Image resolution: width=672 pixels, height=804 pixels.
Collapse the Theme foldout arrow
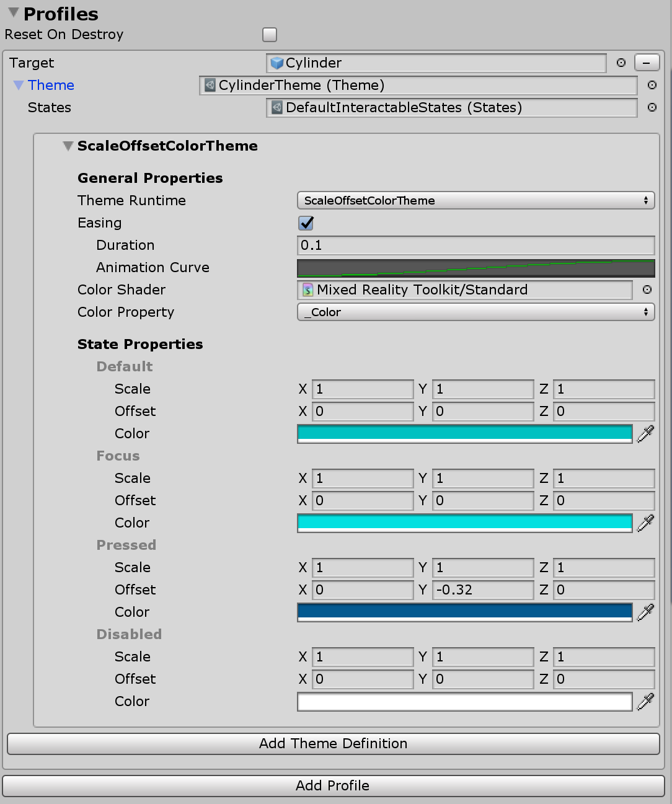pos(19,85)
